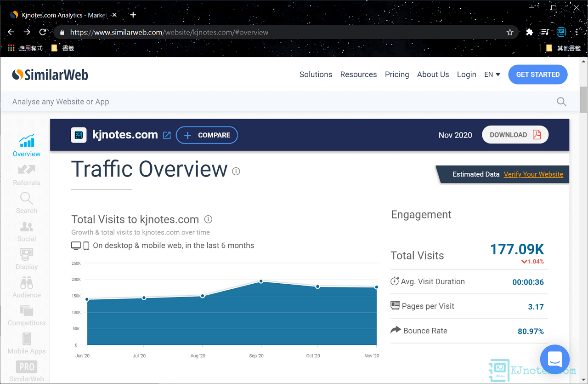Viewport: 588px width, 384px height.
Task: Click the page vertical scrollbar thumb
Action: click(583, 99)
